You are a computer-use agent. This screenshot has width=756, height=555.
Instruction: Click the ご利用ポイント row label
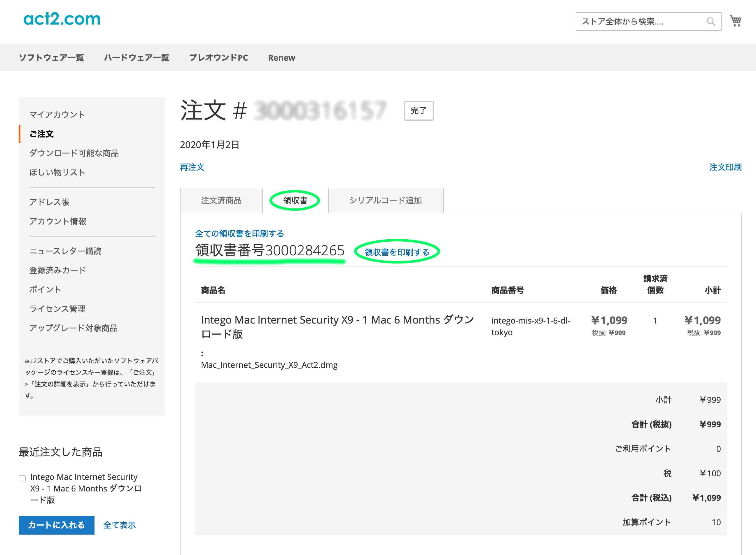coord(643,449)
